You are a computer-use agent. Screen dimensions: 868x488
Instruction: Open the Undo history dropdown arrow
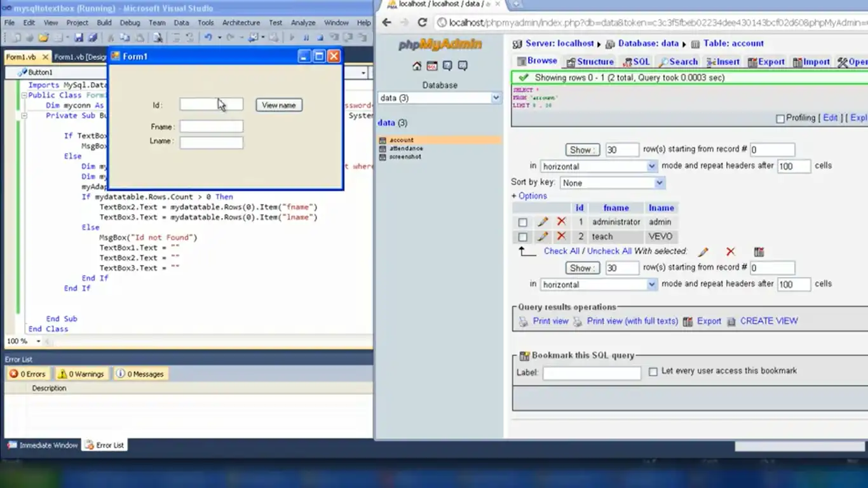(x=220, y=38)
